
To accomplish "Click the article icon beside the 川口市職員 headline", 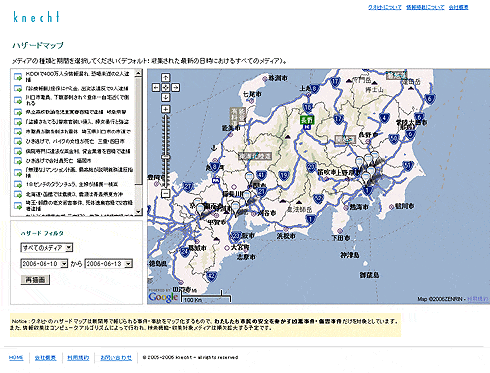I will (18, 100).
